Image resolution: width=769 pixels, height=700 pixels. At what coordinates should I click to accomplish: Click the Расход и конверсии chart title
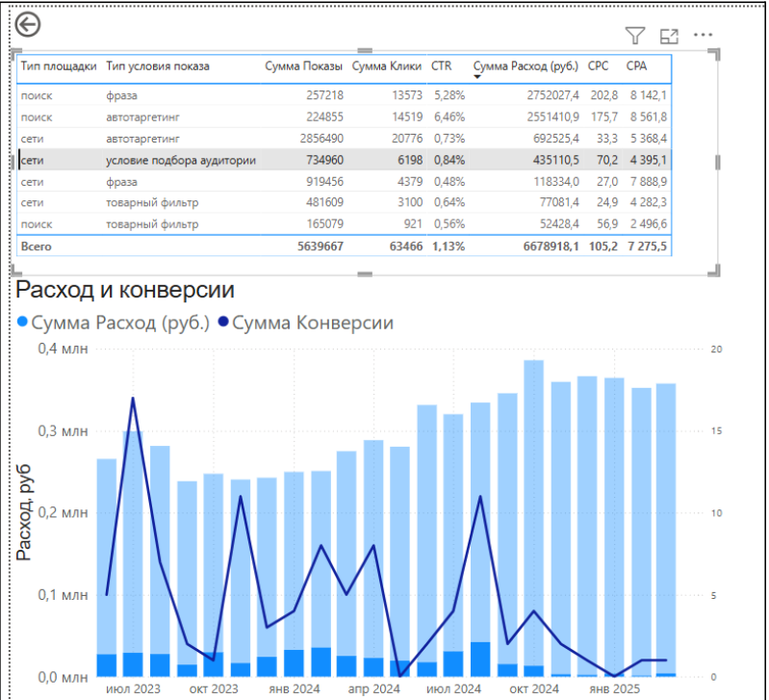(x=125, y=291)
